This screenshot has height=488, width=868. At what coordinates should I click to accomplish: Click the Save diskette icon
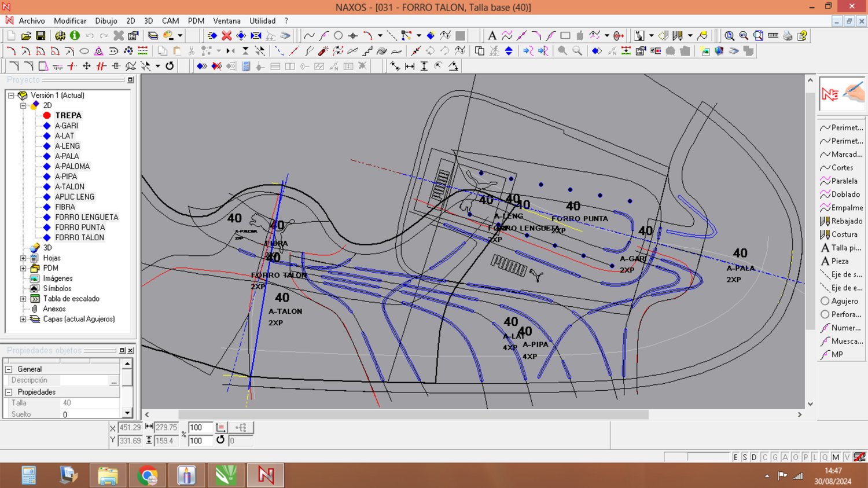(41, 36)
